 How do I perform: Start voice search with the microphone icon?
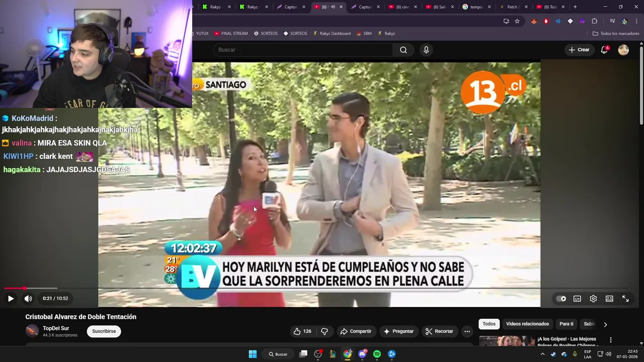[426, 50]
